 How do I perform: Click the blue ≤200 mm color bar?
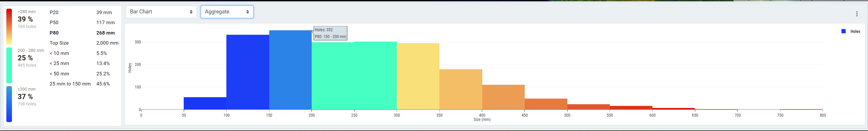point(9,104)
